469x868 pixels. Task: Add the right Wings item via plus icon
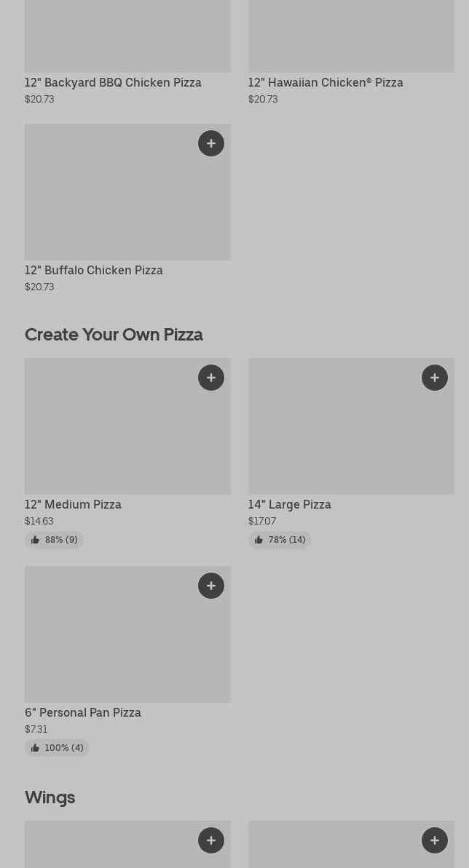coord(435,840)
